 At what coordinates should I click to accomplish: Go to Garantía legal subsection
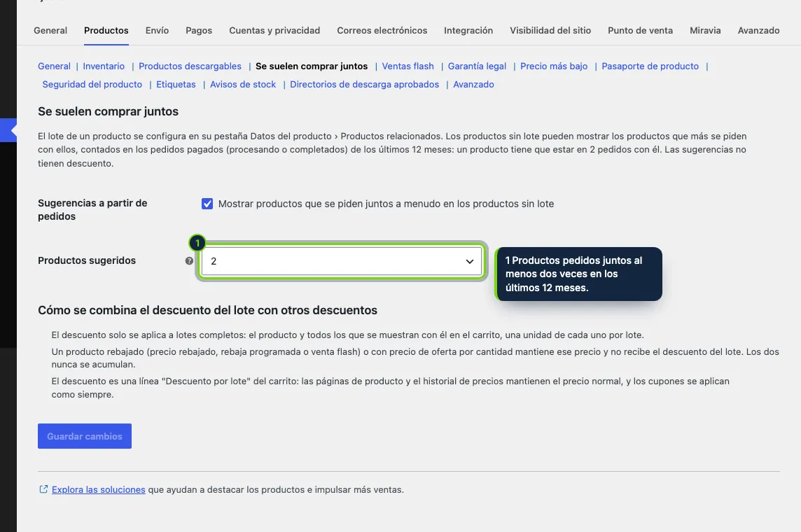(x=477, y=66)
